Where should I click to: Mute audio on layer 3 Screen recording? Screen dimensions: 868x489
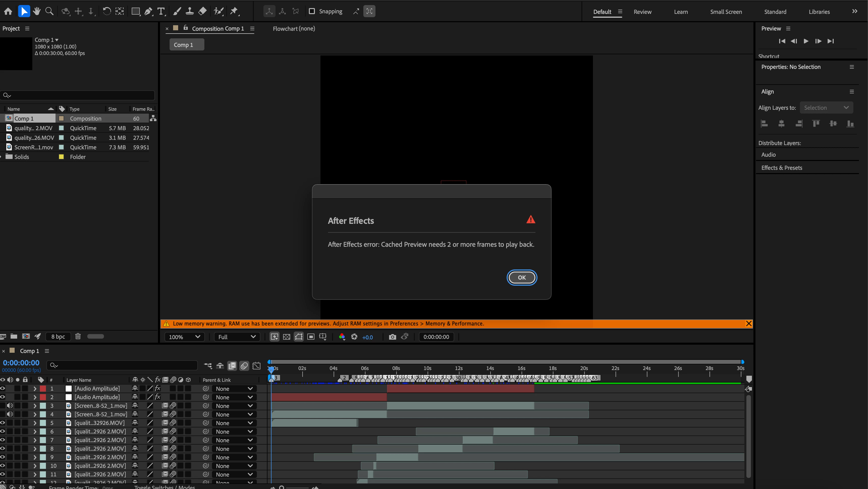(x=10, y=405)
